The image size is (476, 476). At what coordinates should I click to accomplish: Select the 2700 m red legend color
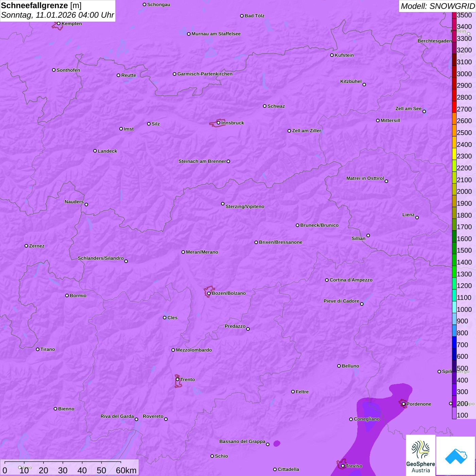(454, 107)
